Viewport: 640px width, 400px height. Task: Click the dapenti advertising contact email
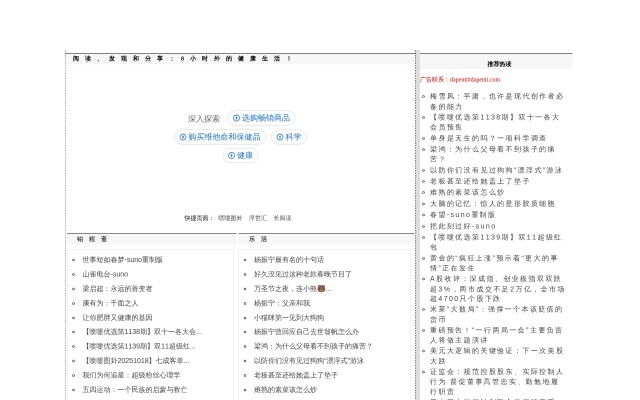[x=458, y=77]
